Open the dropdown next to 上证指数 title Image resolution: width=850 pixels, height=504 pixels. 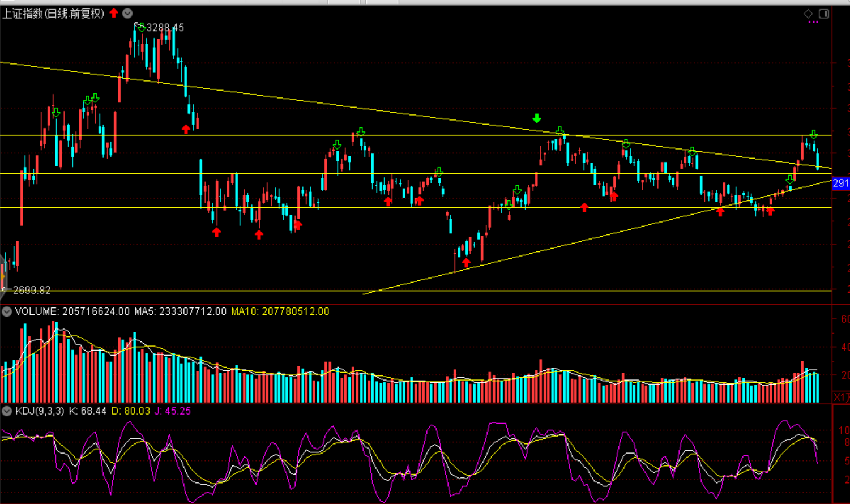click(x=127, y=13)
